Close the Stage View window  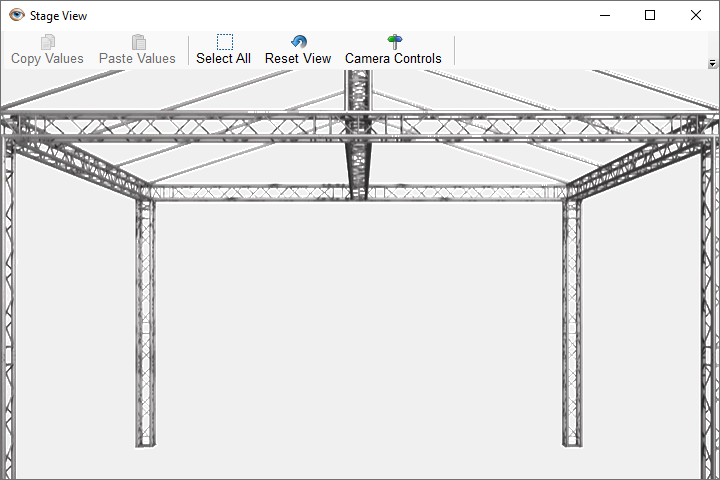pos(696,15)
